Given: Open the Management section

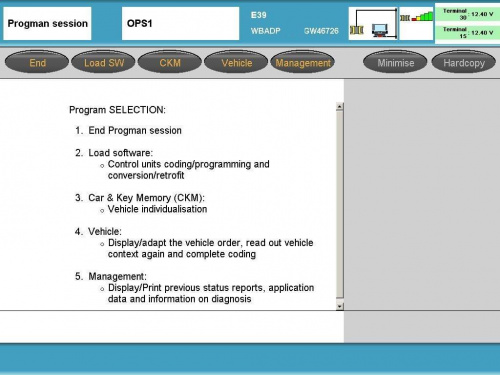Looking at the screenshot, I should tap(303, 62).
